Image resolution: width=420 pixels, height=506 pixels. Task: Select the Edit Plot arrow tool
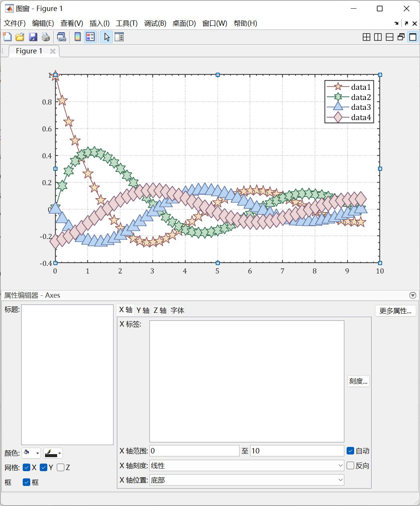107,37
